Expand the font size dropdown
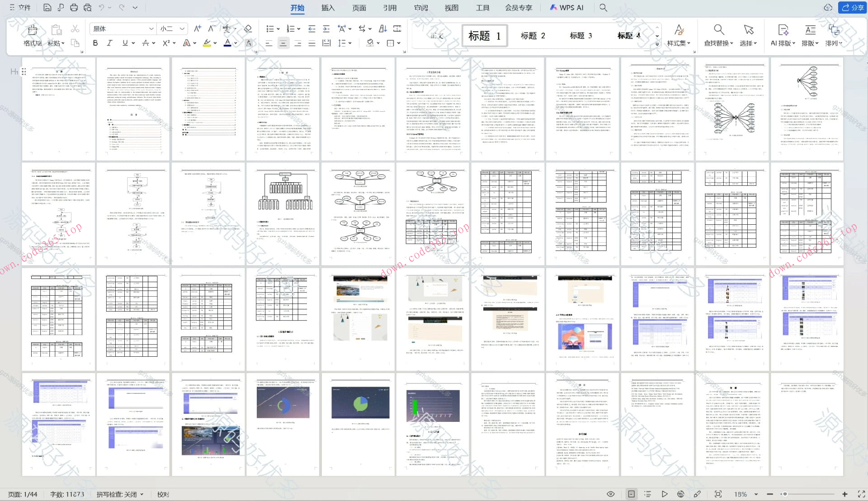Screen dimensions: 868x501 pos(182,28)
